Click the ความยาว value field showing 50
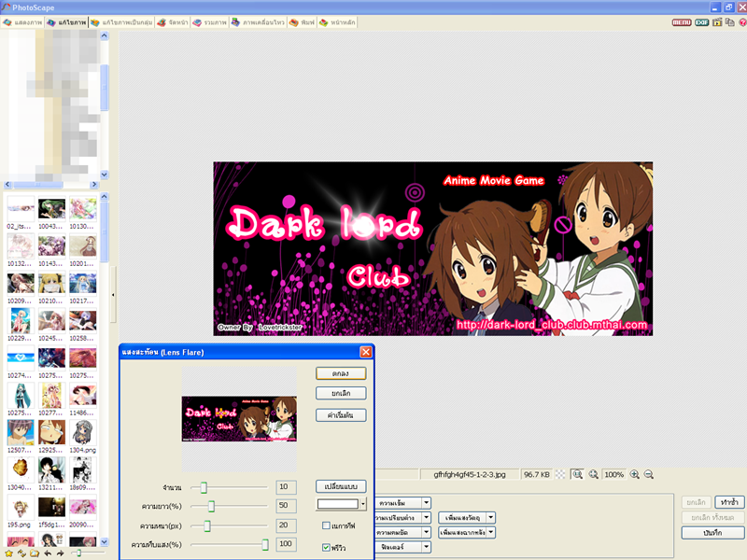The image size is (747, 560). tap(286, 506)
